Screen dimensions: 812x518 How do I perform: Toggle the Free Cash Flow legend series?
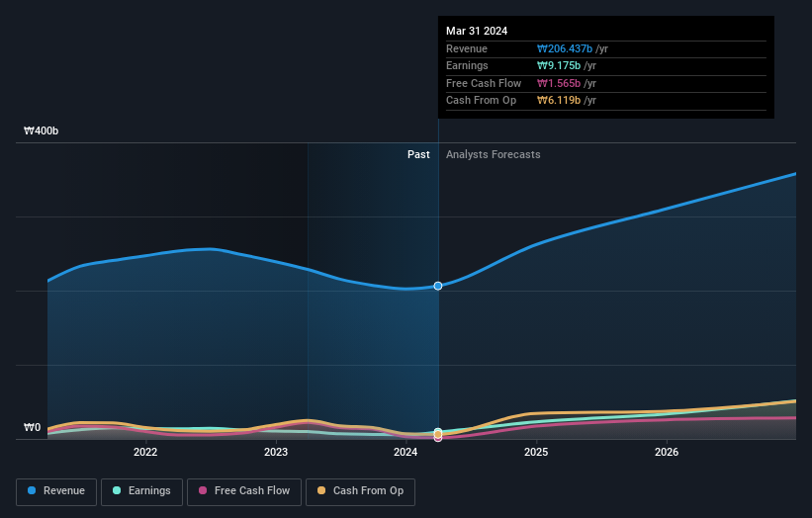pos(244,491)
